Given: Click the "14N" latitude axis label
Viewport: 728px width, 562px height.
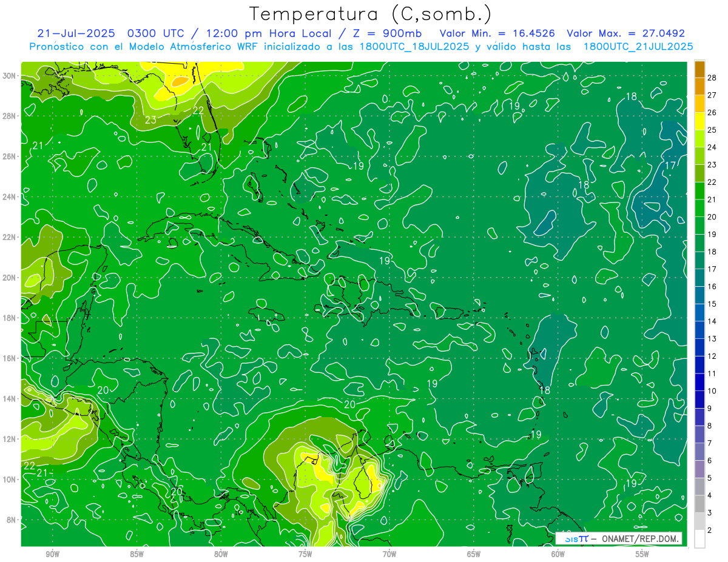Looking at the screenshot, I should [x=10, y=399].
